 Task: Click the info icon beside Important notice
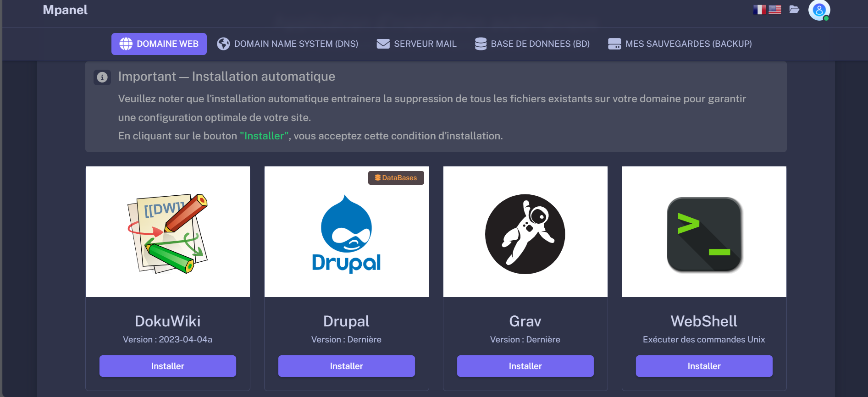point(102,77)
